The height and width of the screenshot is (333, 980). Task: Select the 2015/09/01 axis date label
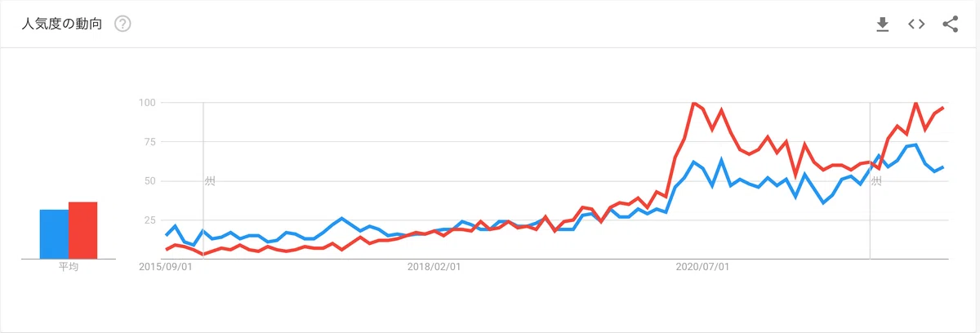click(x=165, y=266)
